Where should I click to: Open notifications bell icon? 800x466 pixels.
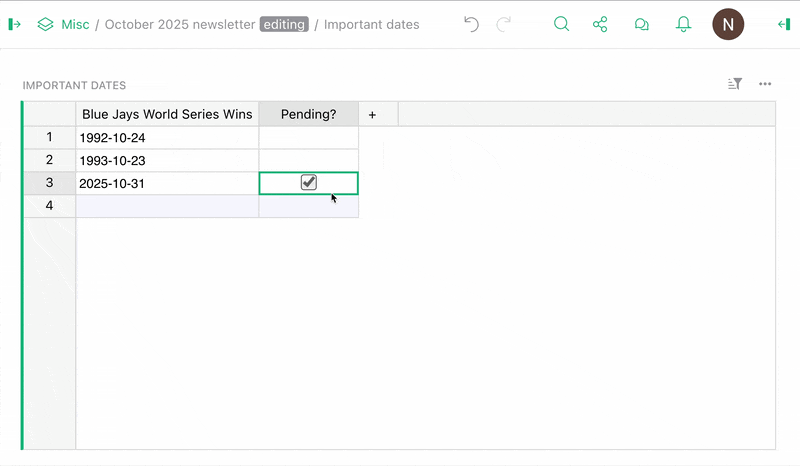[684, 24]
